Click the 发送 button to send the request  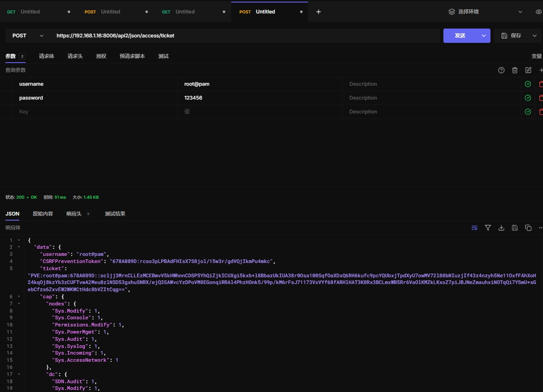click(460, 36)
